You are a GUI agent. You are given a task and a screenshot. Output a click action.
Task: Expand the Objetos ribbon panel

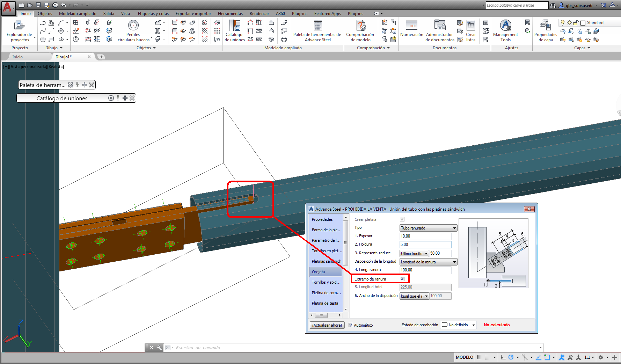(146, 48)
